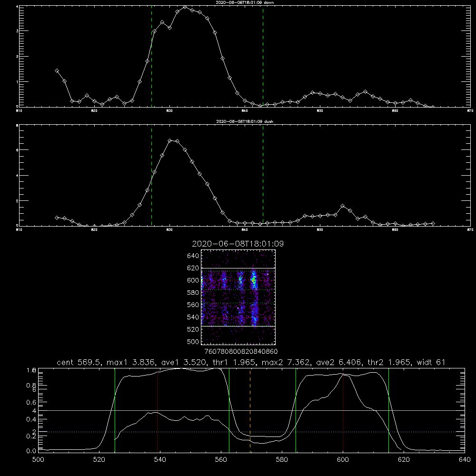
Task: Click y-axis label 0.6 on bottom plot
Action: pyautogui.click(x=31, y=402)
